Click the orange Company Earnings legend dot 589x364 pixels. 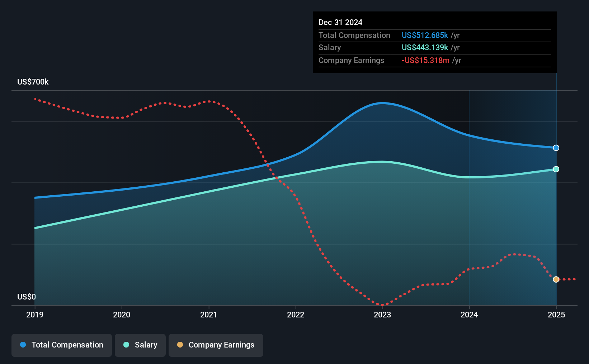click(x=180, y=345)
